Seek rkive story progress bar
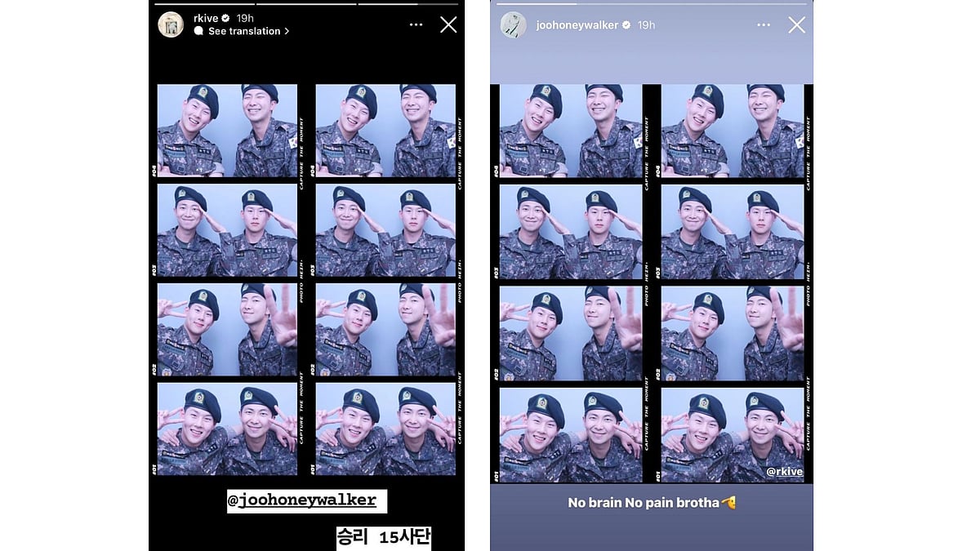980x551 pixels. (x=306, y=4)
